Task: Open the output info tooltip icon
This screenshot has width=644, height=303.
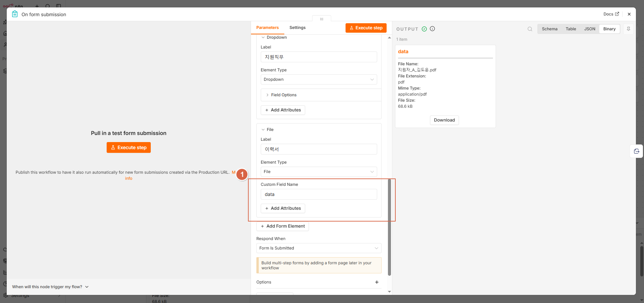Action: tap(432, 29)
